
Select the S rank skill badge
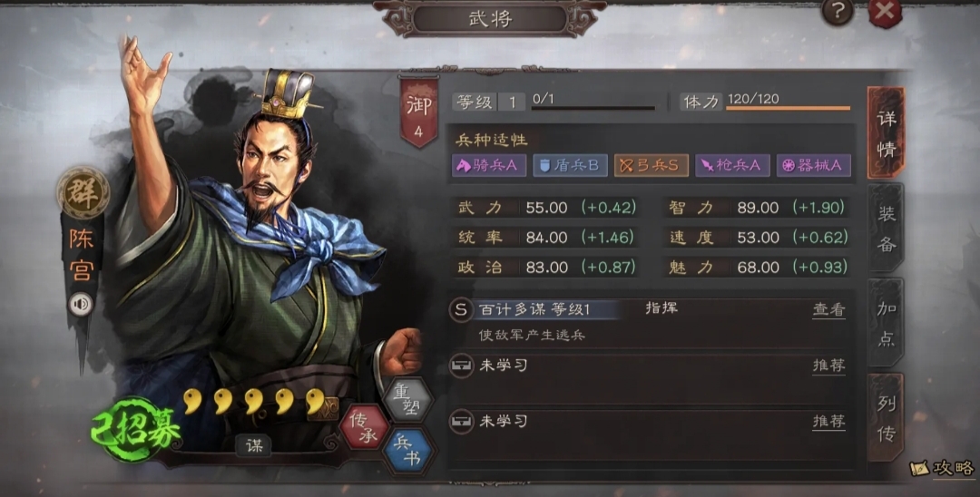click(x=461, y=309)
